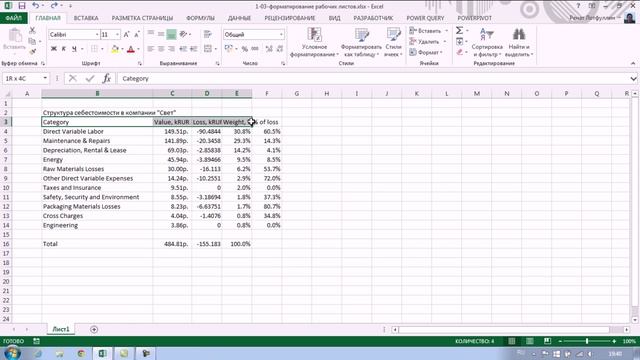Toggle highlighted bottom vertical alignment
The width and height of the screenshot is (640, 360).
(x=171, y=34)
